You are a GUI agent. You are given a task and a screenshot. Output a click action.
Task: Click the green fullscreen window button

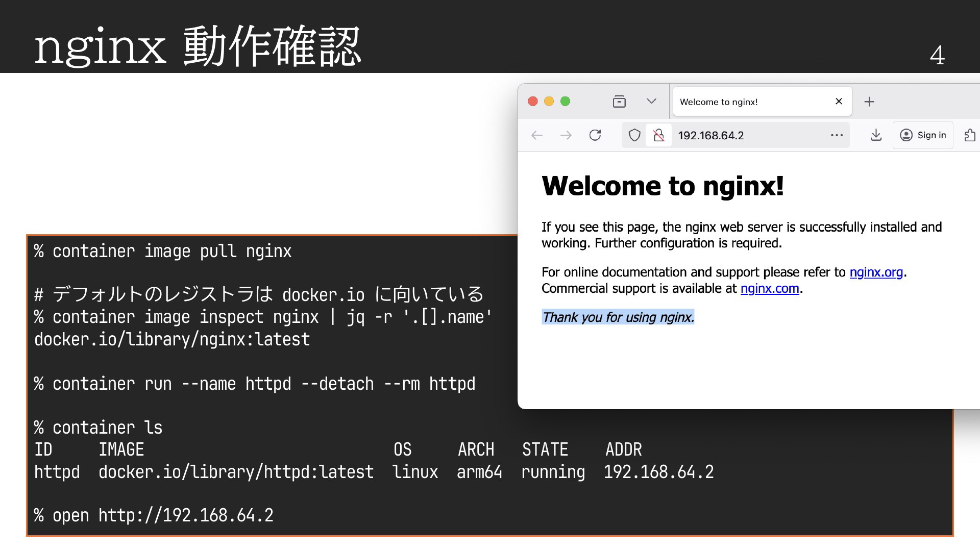[x=566, y=102]
